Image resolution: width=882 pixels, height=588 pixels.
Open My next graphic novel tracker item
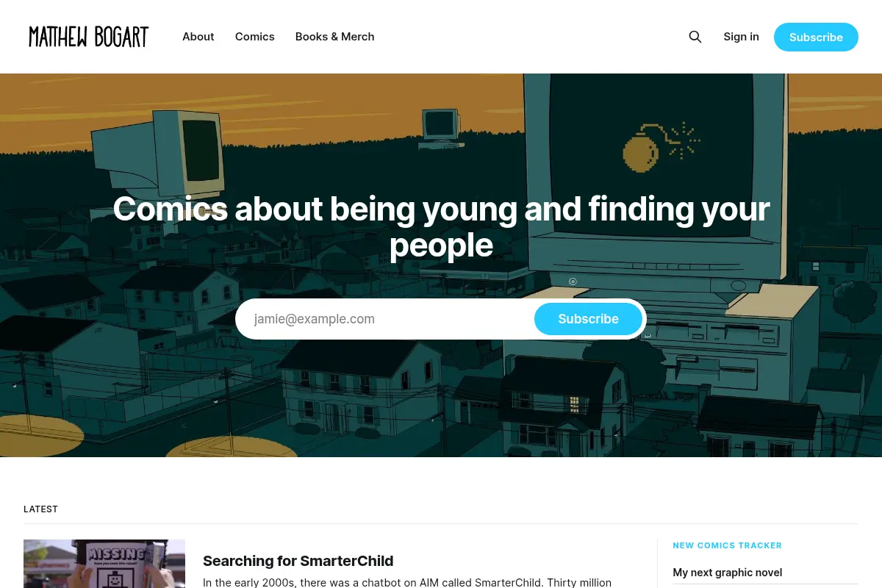pos(728,573)
